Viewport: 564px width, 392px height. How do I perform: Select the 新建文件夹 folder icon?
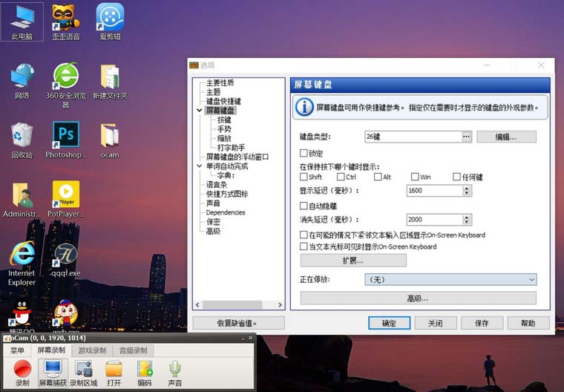[x=110, y=82]
